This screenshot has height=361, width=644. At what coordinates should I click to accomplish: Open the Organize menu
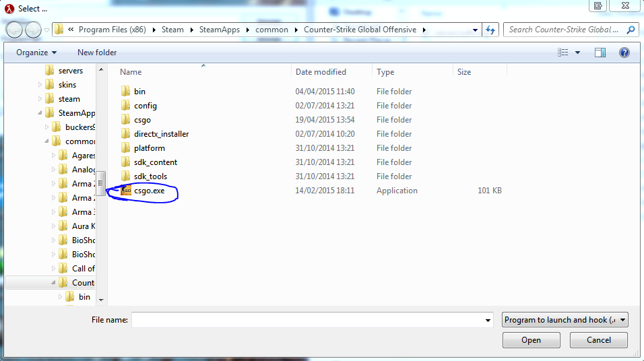[36, 53]
